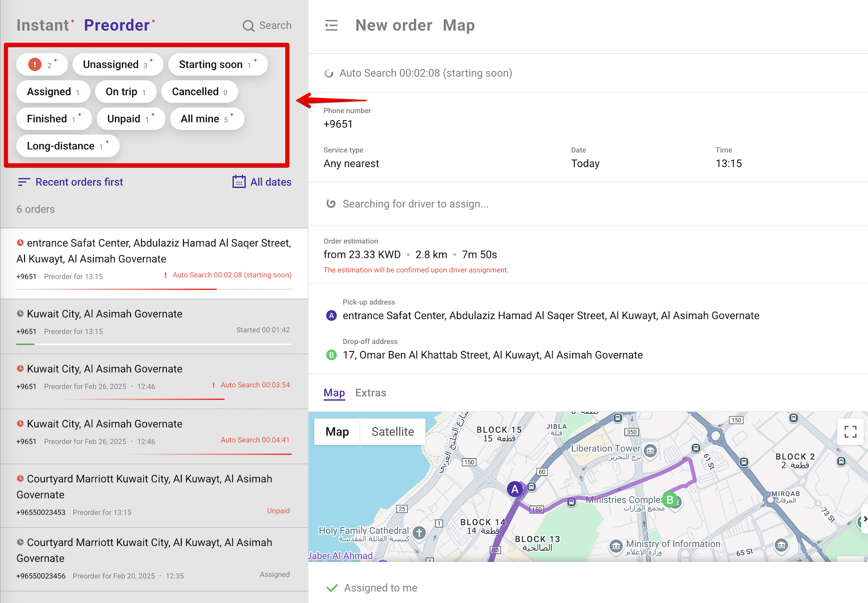
Task: Select the red alert filter chip
Action: [41, 65]
